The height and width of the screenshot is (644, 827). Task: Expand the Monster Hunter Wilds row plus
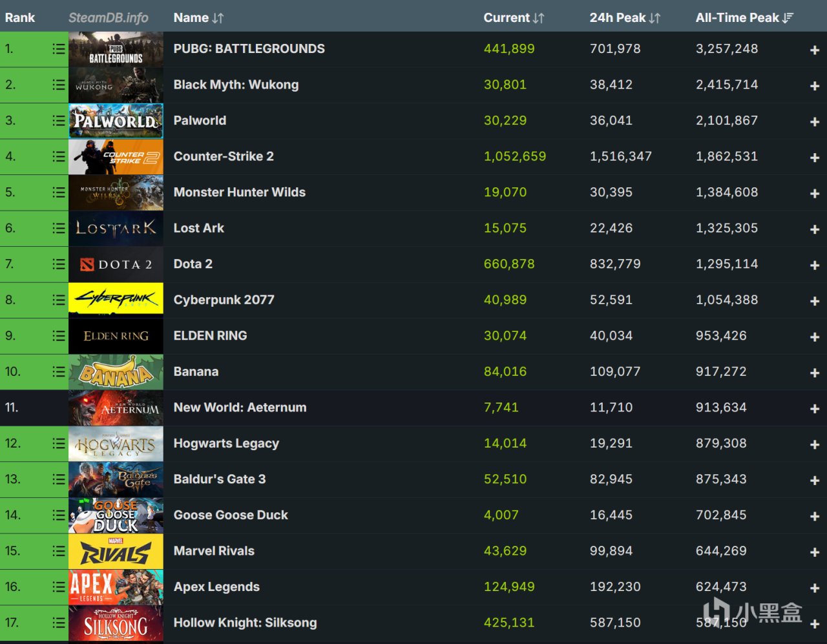click(815, 194)
